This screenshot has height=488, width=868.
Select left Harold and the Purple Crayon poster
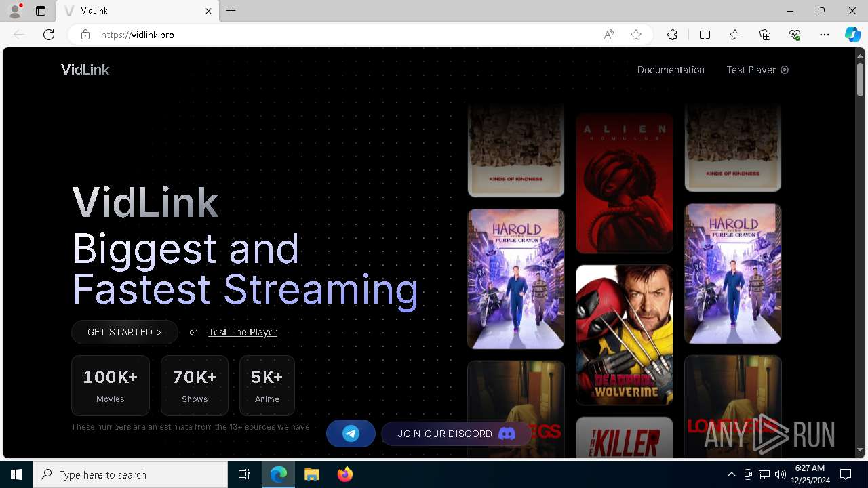tap(516, 279)
